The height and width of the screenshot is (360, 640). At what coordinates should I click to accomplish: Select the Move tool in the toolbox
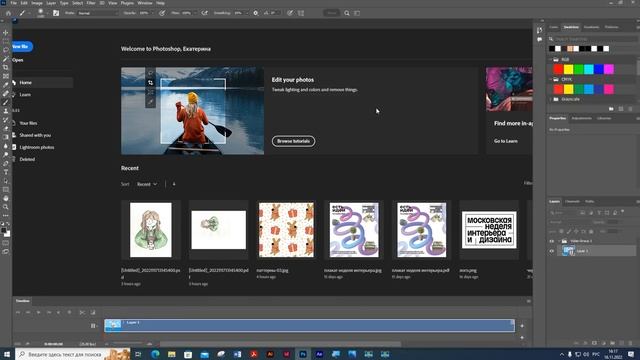6,32
